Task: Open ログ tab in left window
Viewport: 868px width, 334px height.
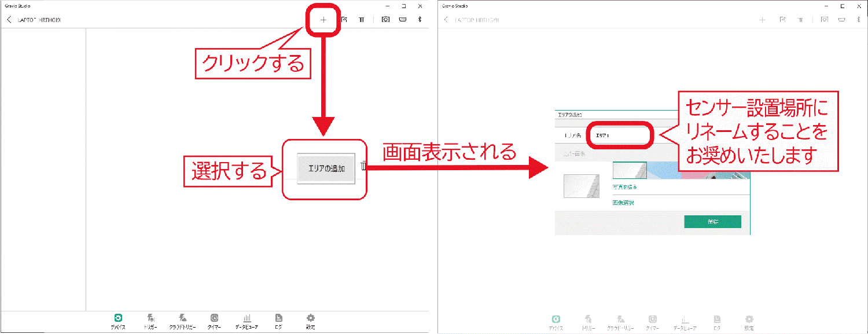Action: click(x=279, y=321)
